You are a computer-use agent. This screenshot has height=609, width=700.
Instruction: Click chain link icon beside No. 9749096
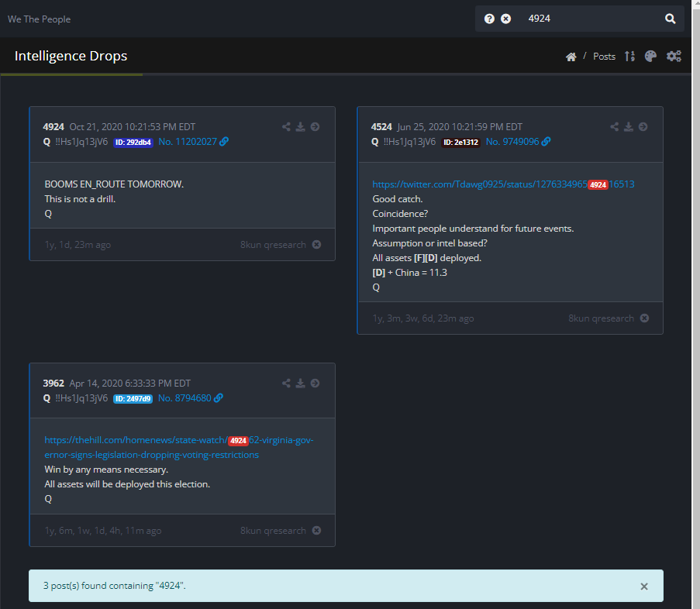point(546,142)
